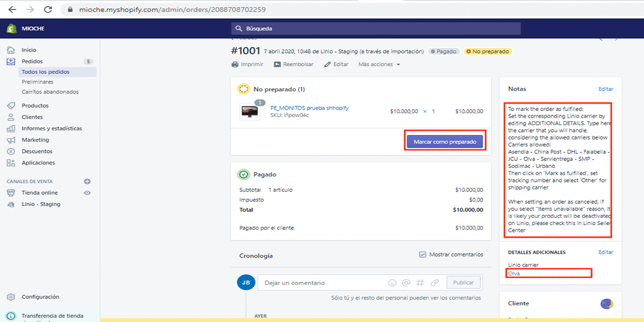The width and height of the screenshot is (644, 322).
Task: Click the browser forward arrow
Action: point(30,10)
